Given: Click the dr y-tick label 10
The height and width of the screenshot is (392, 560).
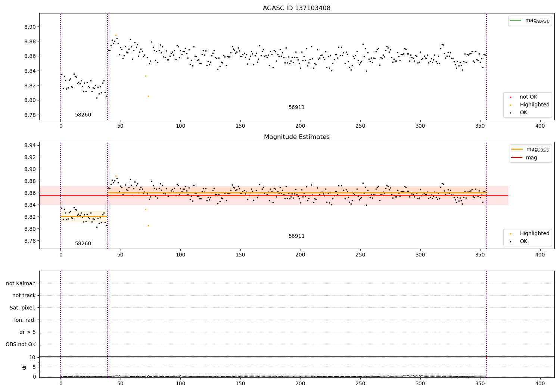Looking at the screenshot, I should coord(32,357).
